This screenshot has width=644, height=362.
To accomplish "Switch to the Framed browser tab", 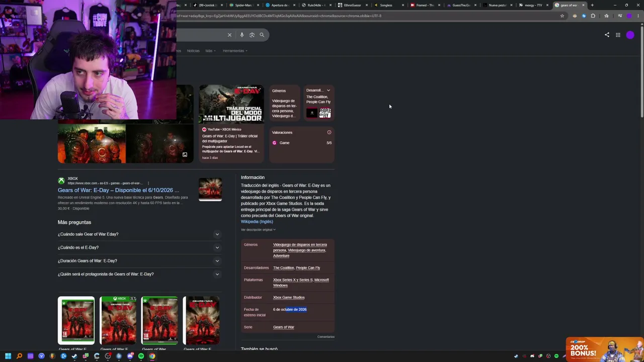I will (x=425, y=5).
